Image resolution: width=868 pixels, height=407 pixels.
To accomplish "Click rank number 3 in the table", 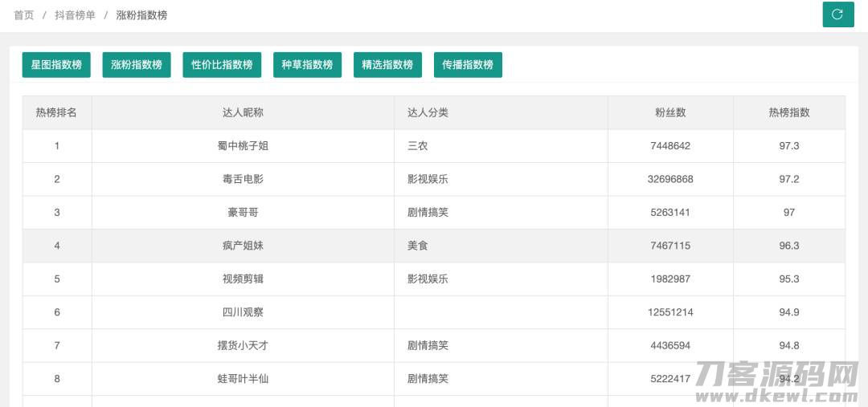I will point(57,213).
